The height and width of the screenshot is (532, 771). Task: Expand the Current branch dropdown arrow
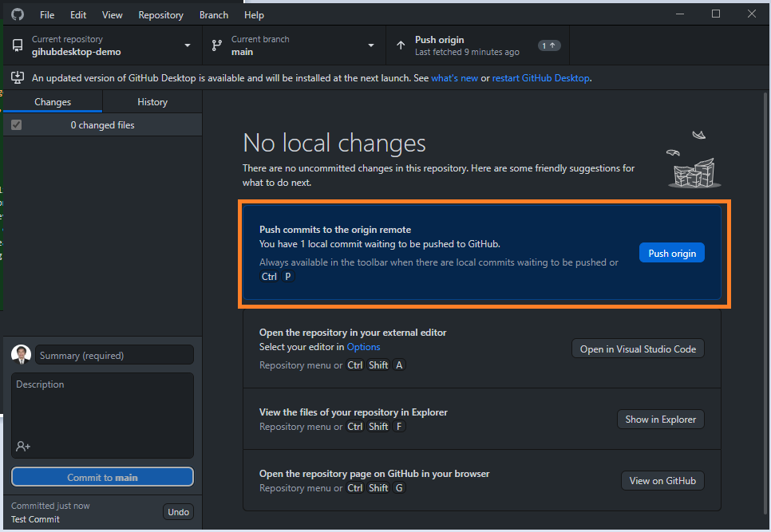tap(371, 45)
